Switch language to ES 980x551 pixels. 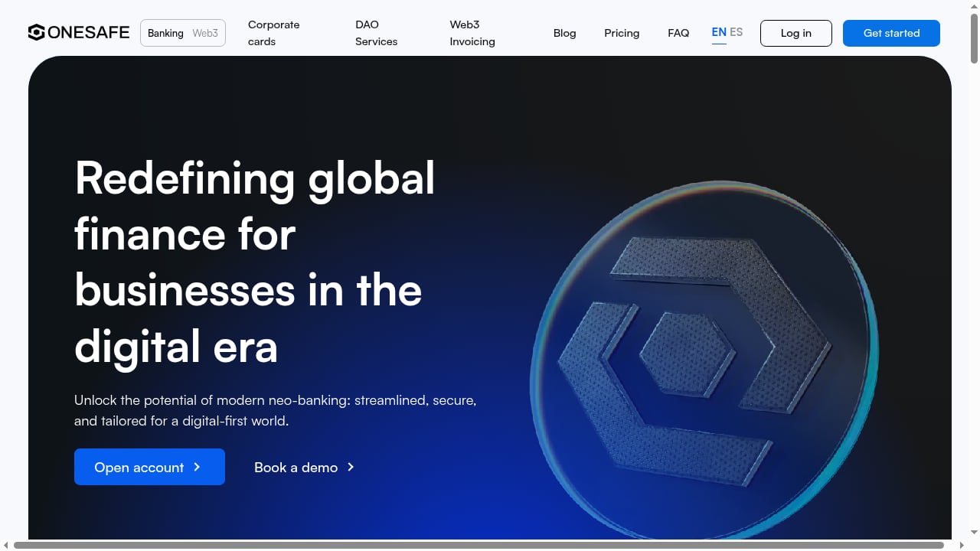(736, 32)
